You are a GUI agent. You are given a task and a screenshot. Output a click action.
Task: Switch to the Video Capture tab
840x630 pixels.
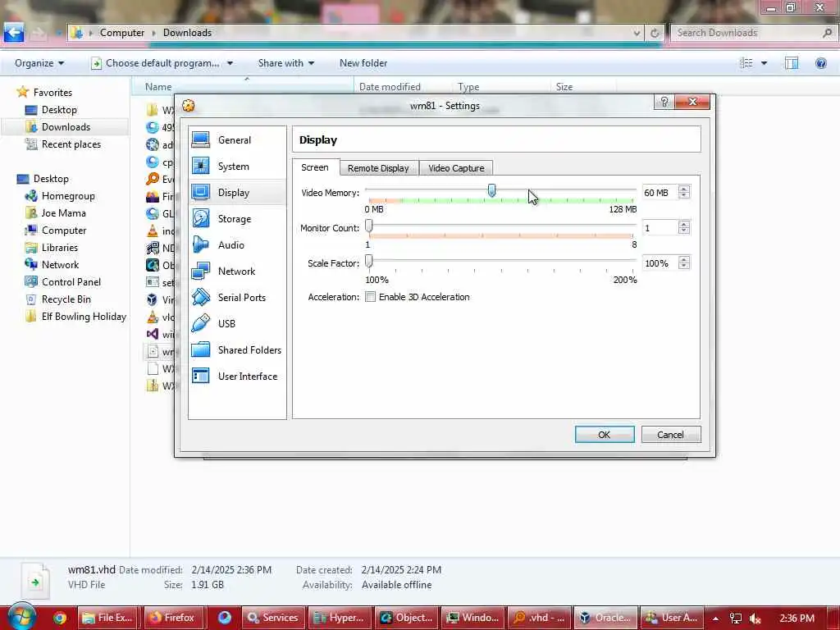[x=456, y=168]
